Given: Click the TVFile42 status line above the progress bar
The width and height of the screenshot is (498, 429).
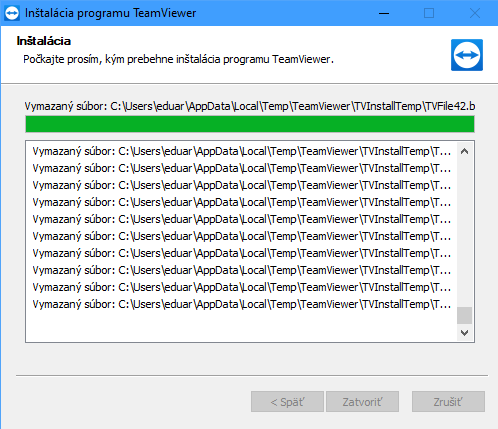Looking at the screenshot, I should [250, 106].
